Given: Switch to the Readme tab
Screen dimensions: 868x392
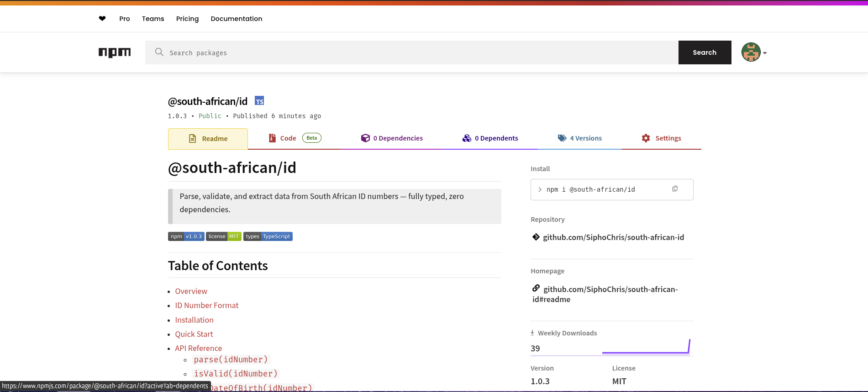Looking at the screenshot, I should click(208, 139).
